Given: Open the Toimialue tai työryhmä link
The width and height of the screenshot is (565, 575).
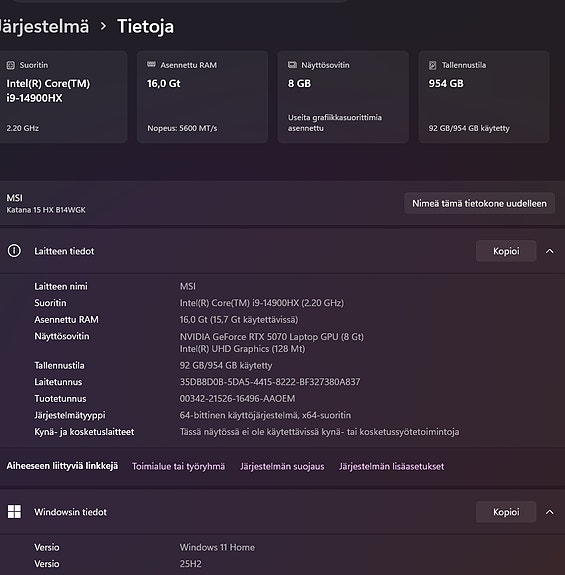Looking at the screenshot, I should pos(178,466).
